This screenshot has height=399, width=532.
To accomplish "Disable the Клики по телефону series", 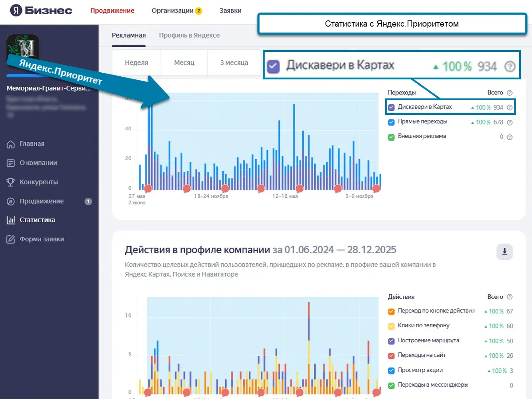I will pos(391,326).
